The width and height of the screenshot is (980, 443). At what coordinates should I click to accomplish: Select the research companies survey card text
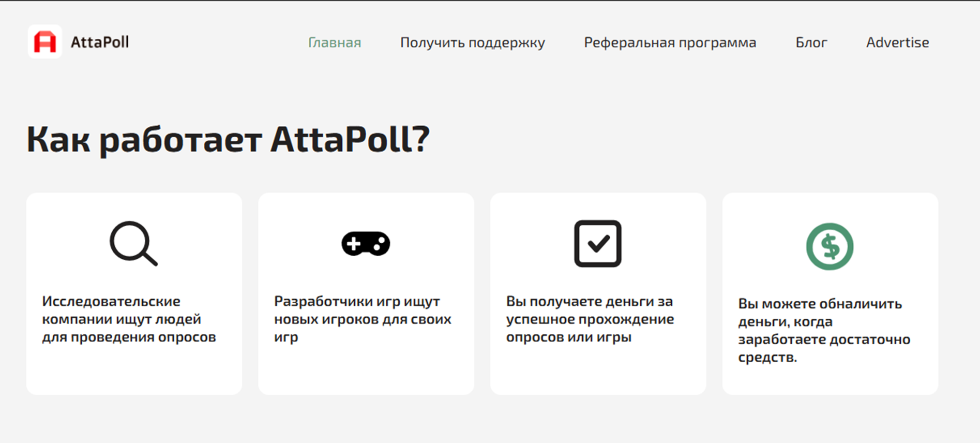pyautogui.click(x=129, y=319)
